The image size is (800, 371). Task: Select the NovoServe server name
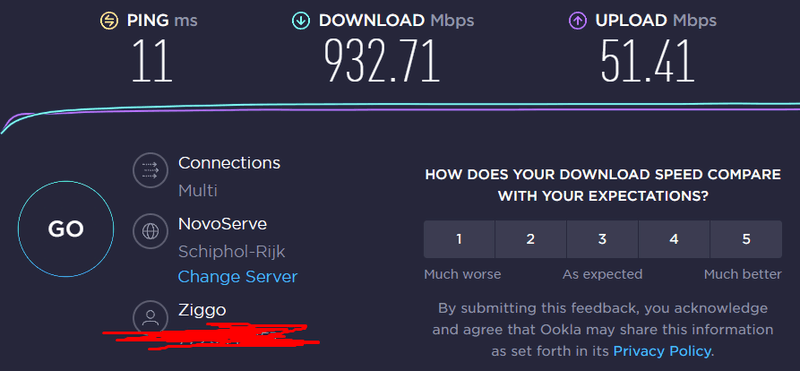click(222, 224)
